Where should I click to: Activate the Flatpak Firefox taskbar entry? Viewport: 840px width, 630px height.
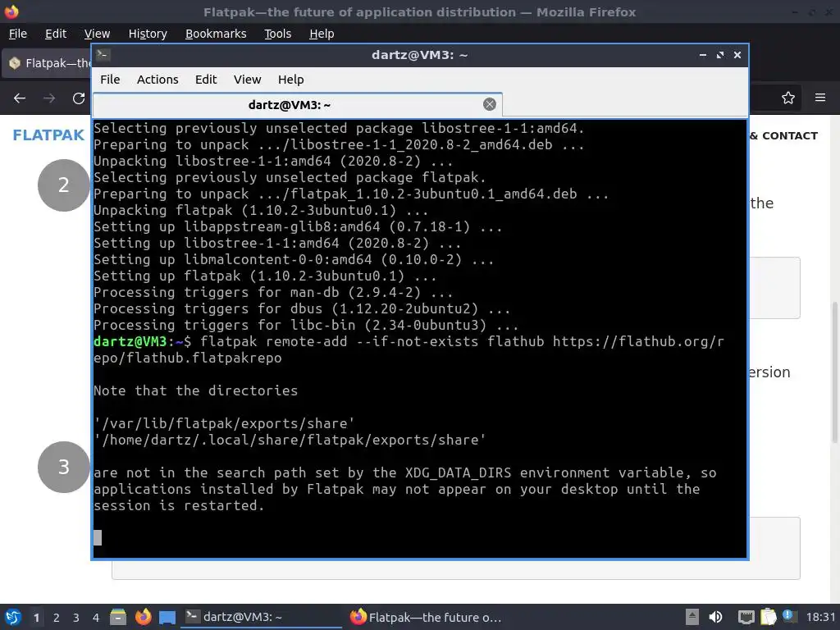coord(426,617)
